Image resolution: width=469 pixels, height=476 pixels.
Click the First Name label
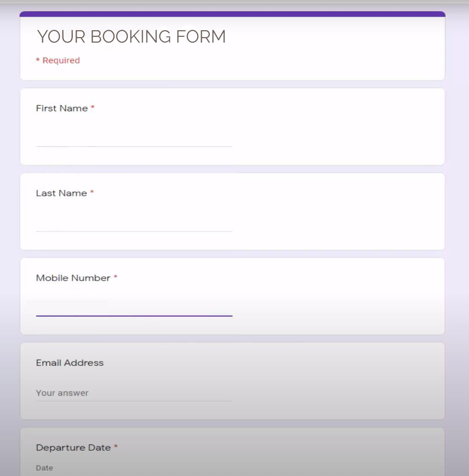coord(62,108)
